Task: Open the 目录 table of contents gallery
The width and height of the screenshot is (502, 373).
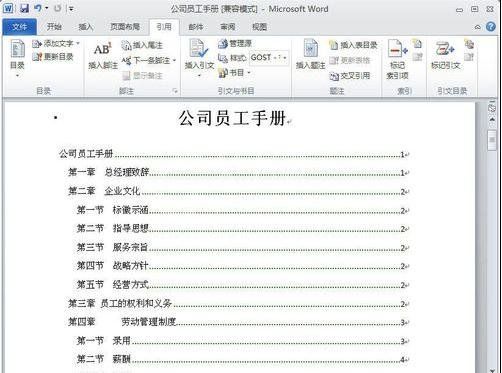Action: [17, 58]
